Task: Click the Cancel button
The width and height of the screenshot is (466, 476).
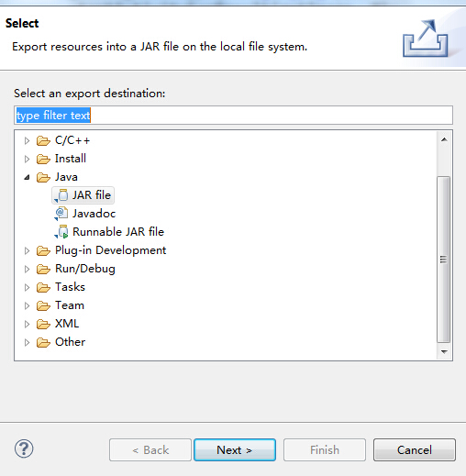Action: (415, 450)
